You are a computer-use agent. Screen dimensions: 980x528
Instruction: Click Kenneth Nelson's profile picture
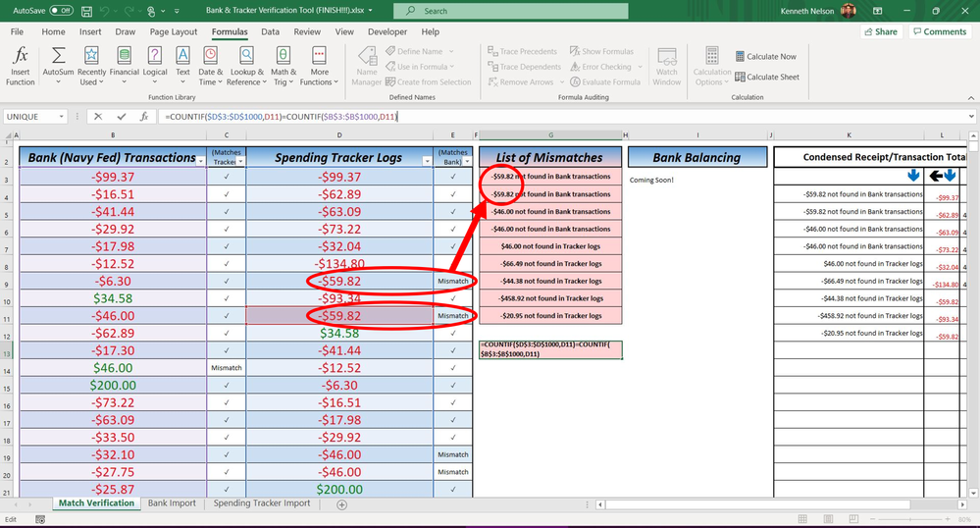click(849, 11)
